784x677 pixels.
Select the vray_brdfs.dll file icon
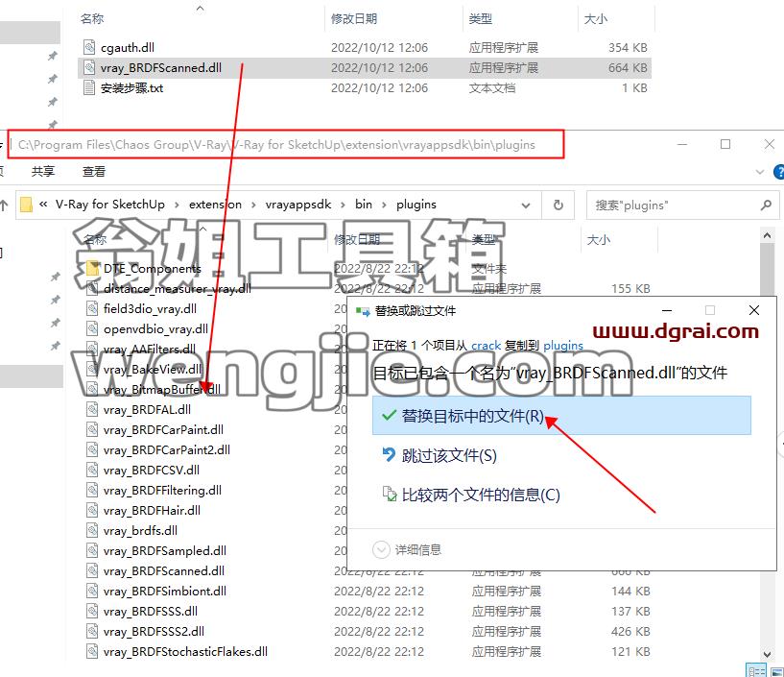coord(92,530)
